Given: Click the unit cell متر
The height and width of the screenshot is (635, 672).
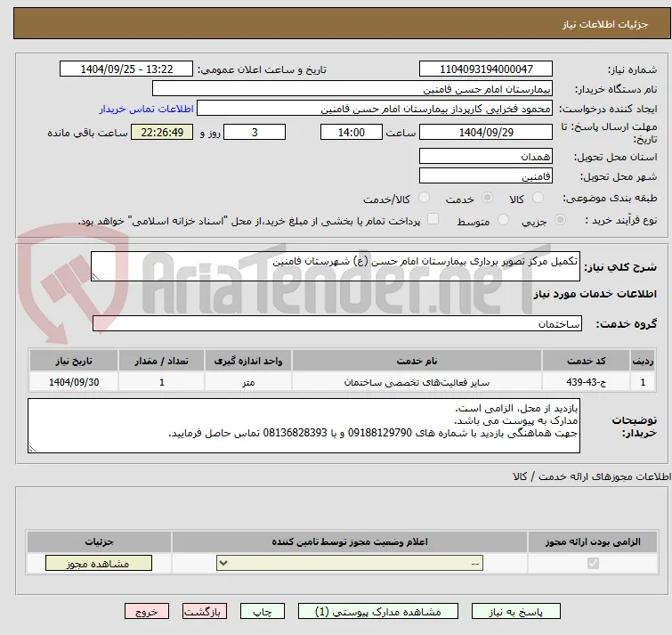Looking at the screenshot, I should (x=248, y=382).
